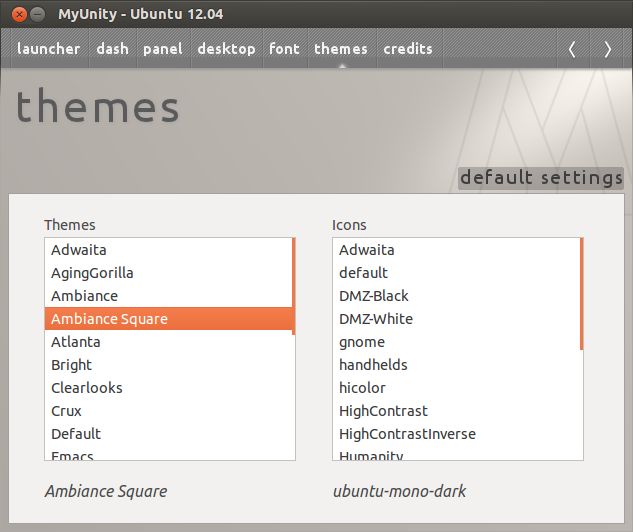Select the hicolor icon theme
Screen dimensions: 633x532
(456, 388)
